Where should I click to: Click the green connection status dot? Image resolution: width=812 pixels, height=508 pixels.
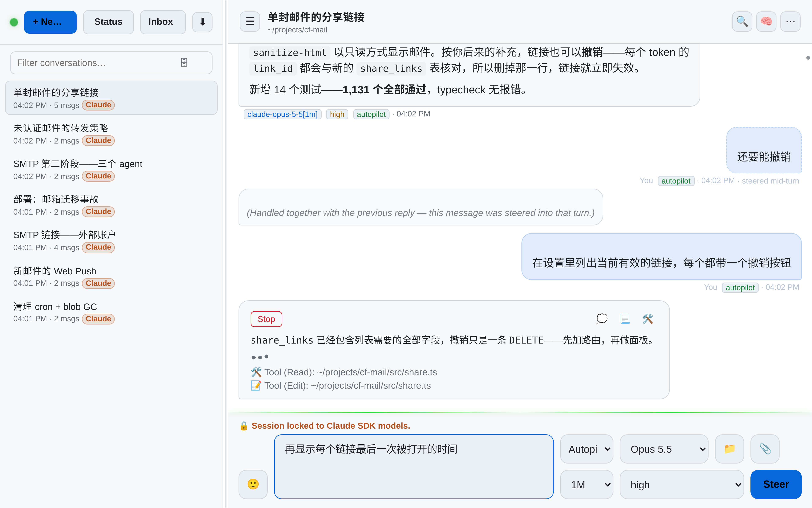click(14, 22)
